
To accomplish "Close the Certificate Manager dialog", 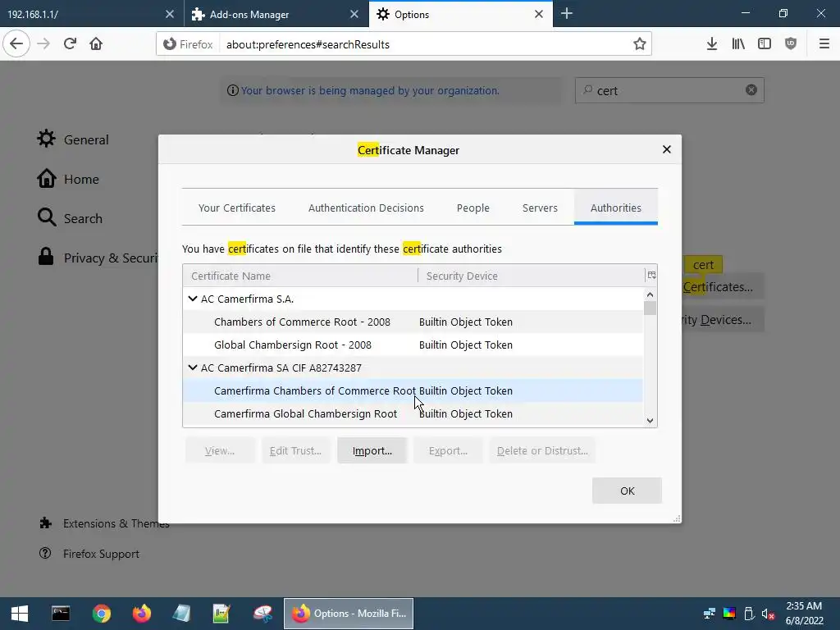I will click(x=666, y=149).
